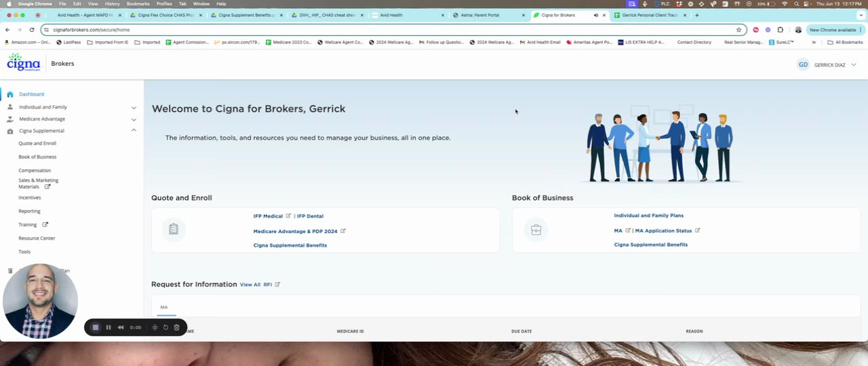This screenshot has height=366, width=868.
Task: Expand the Individual and Family section
Action: 134,107
